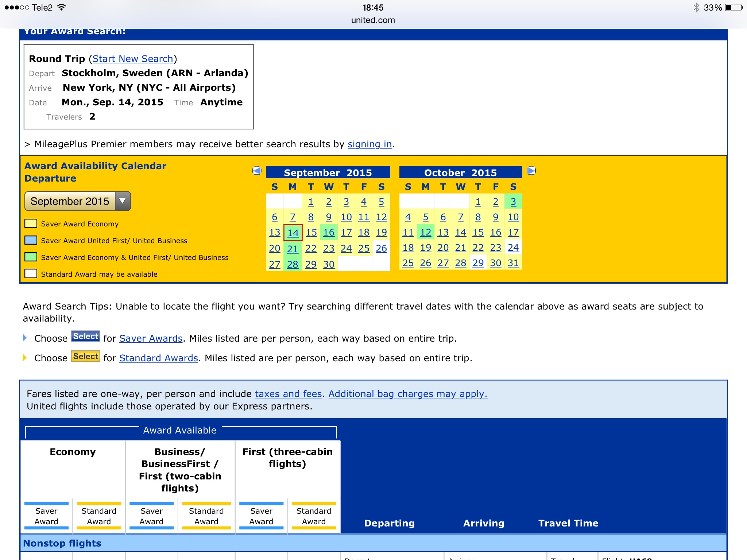Open the September 2015 month dropdown
Screen dimensions: 747x560
[78, 201]
